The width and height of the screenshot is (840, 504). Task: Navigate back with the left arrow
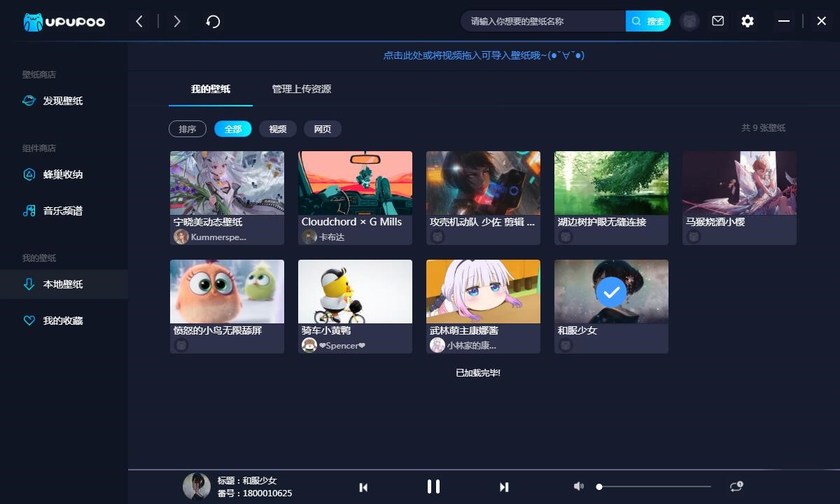coord(139,21)
